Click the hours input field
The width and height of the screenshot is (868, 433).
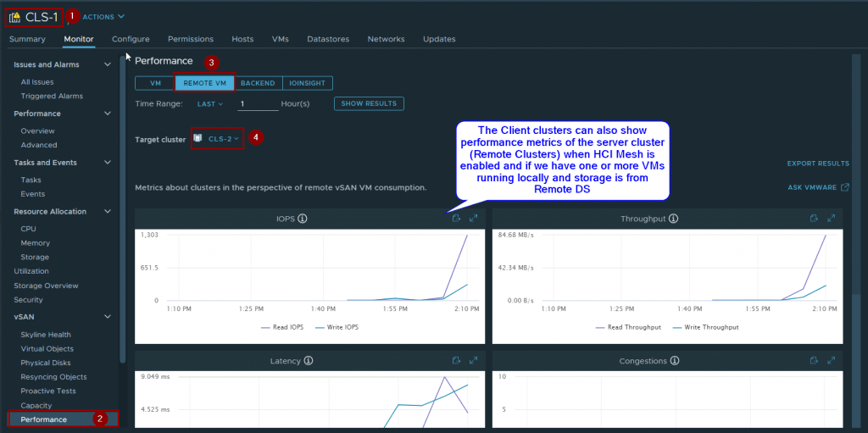pos(257,103)
